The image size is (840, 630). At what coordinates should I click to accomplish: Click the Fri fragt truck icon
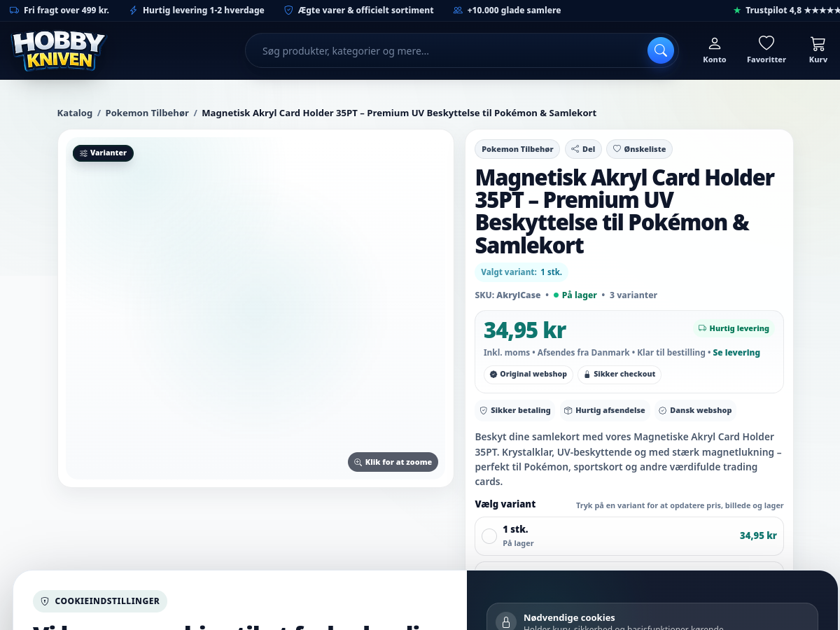[x=14, y=10]
